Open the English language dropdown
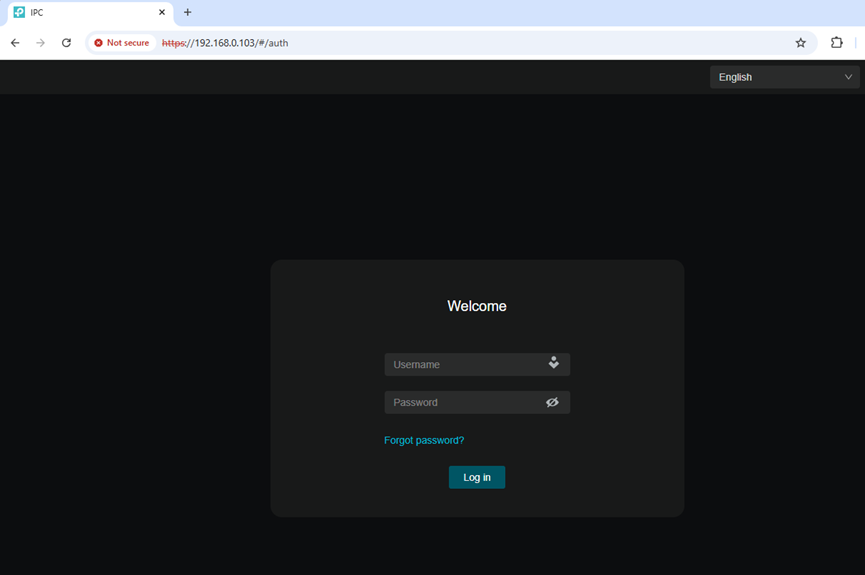 point(784,77)
